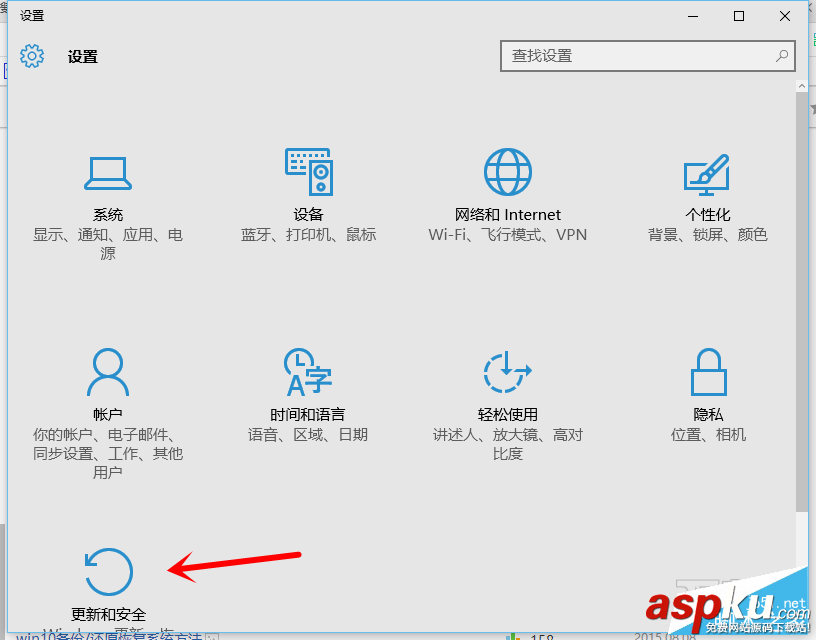
Task: Open the Devices keyboard and speaker icon
Action: pos(309,172)
